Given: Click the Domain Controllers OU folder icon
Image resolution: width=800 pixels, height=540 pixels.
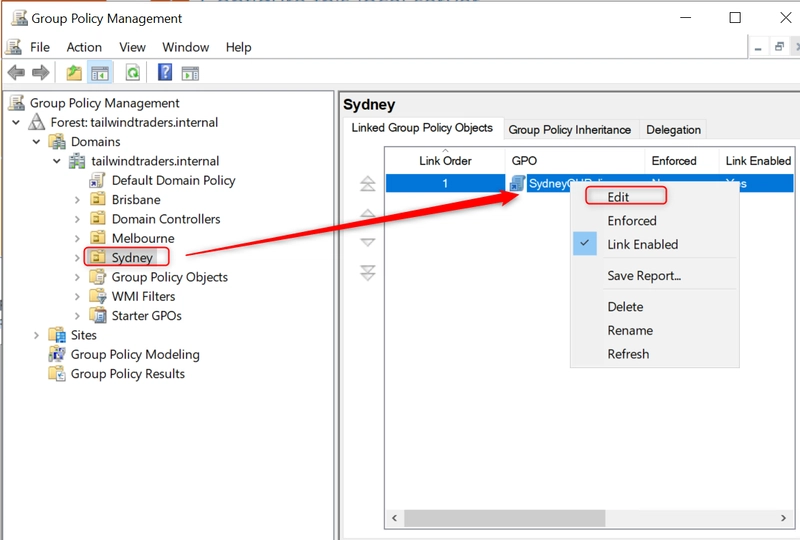Looking at the screenshot, I should click(97, 218).
